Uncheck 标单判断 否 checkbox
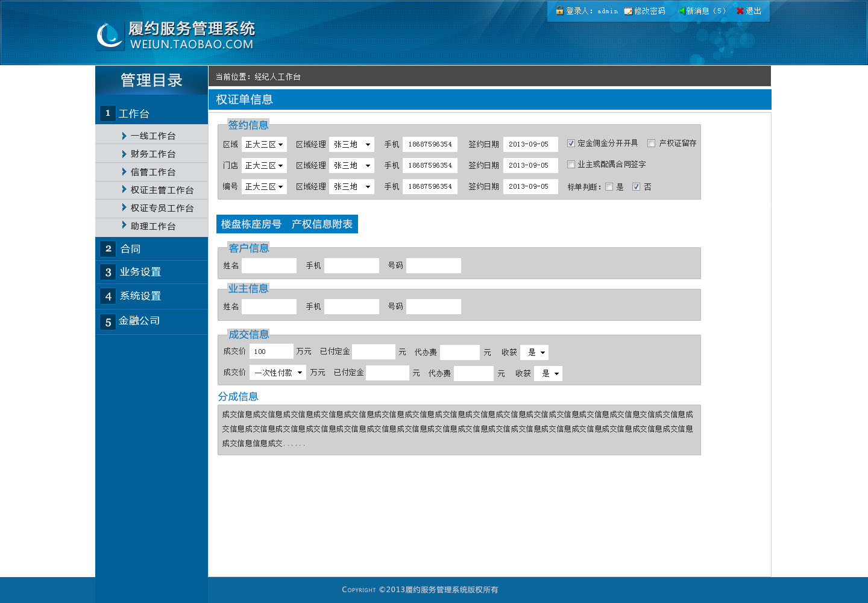868x603 pixels. point(636,187)
